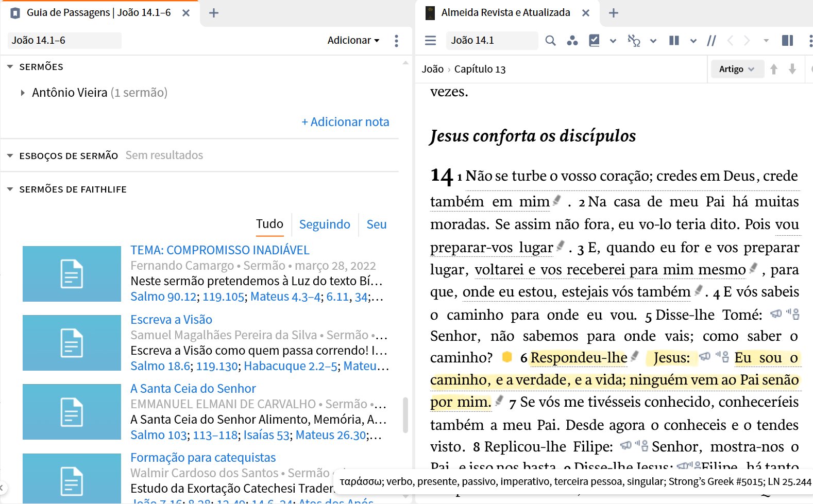813x504 pixels.
Task: Close the Guia de Passagens tab
Action: (186, 13)
